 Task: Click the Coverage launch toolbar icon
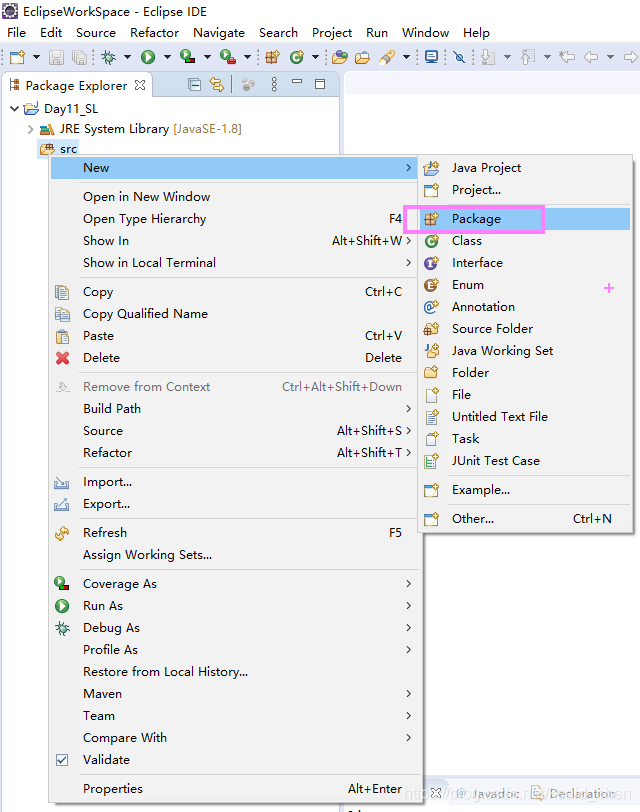(x=187, y=56)
